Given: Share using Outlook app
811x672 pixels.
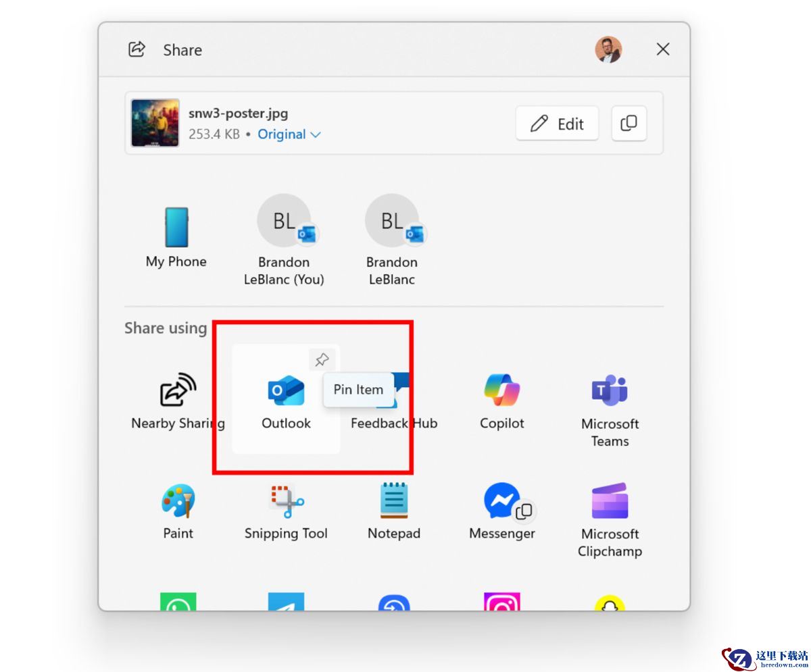Looking at the screenshot, I should coord(286,400).
